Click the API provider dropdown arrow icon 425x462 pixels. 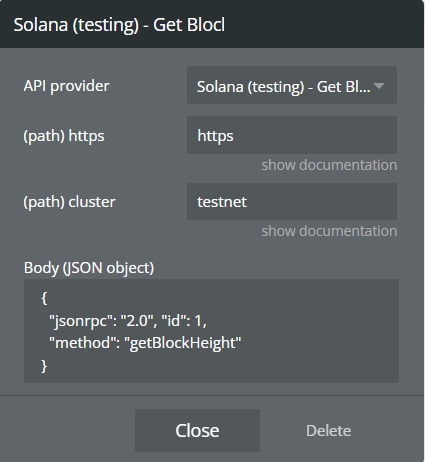(379, 86)
